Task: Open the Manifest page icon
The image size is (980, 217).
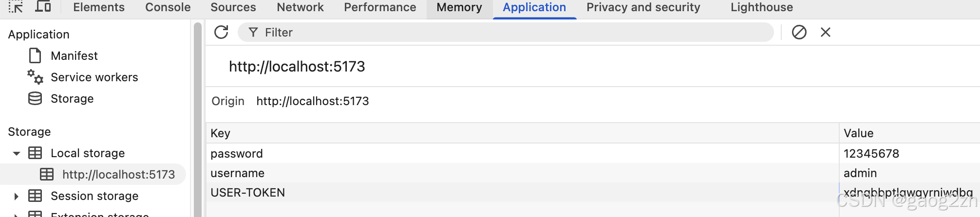Action: (35, 56)
